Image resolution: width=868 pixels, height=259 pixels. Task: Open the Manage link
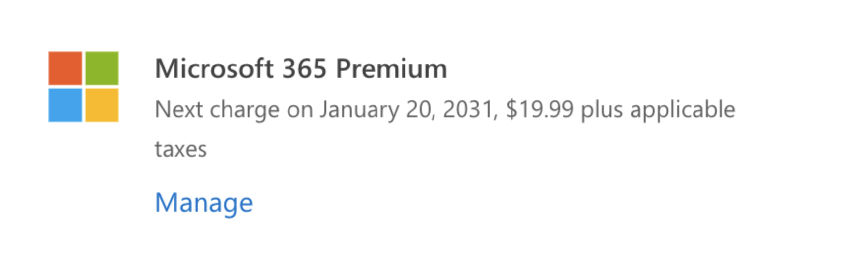203,202
